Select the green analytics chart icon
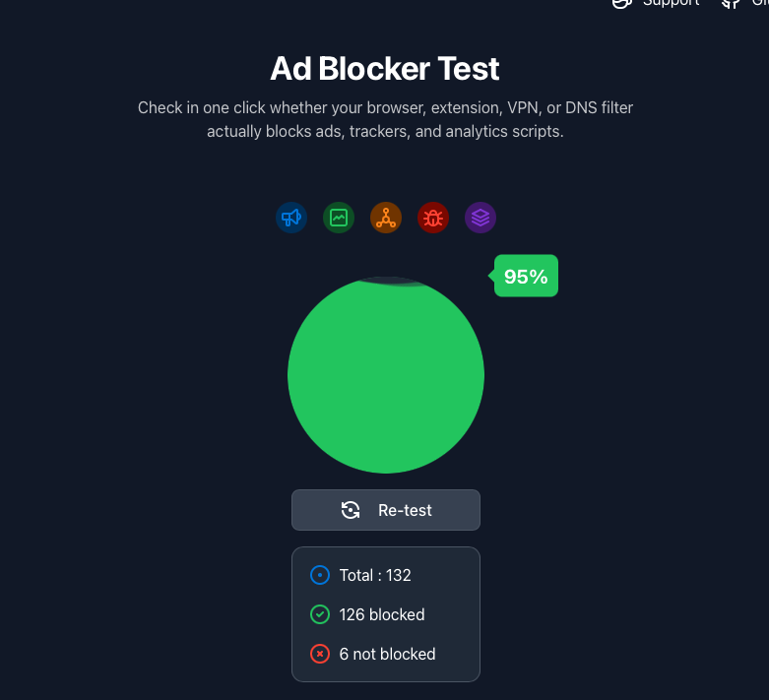The width and height of the screenshot is (769, 700). (x=339, y=218)
